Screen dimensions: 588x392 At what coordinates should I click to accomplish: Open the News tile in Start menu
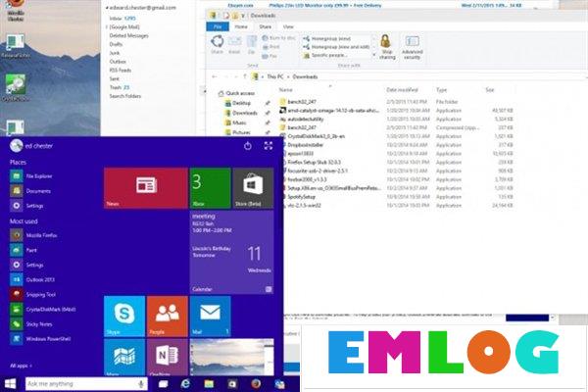click(x=145, y=188)
